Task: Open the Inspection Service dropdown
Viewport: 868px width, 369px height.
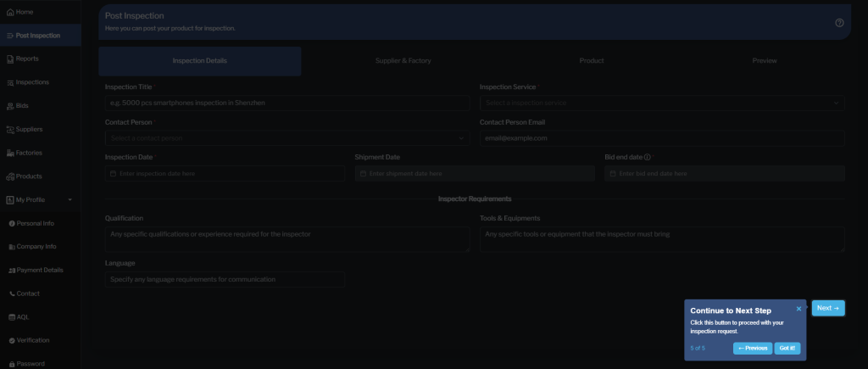Action: 662,103
